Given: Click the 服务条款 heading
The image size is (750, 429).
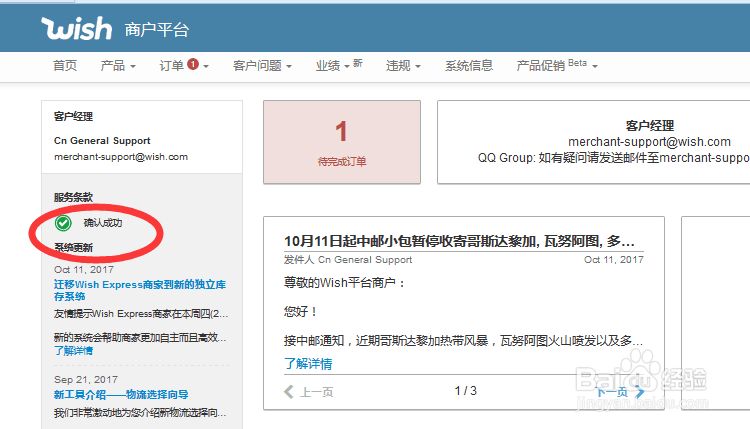Looking at the screenshot, I should coord(73,197).
